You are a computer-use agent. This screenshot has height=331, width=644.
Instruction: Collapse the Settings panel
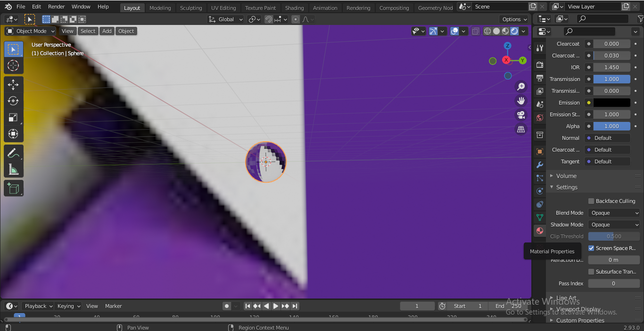click(x=566, y=187)
